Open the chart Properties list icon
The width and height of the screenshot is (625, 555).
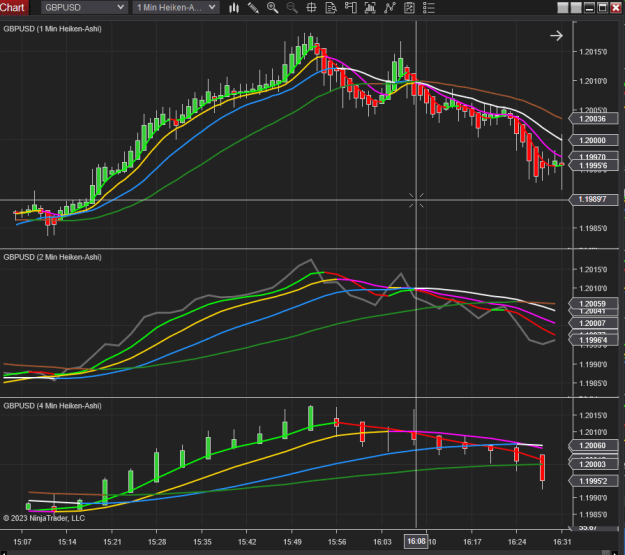pyautogui.click(x=428, y=8)
